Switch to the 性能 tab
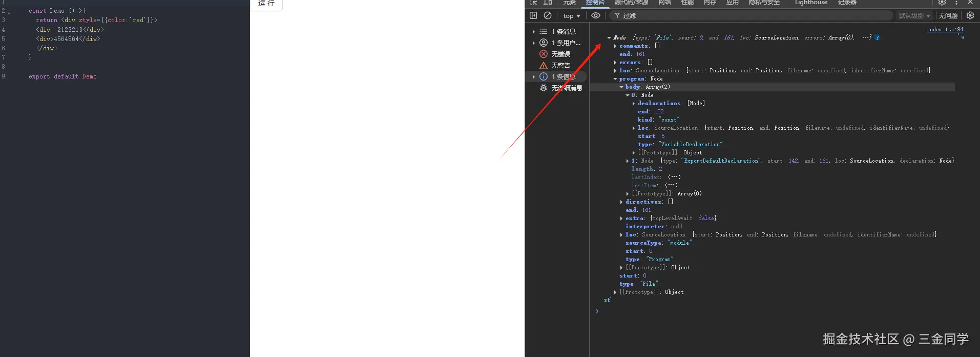Viewport: 980px width, 357px height. (687, 3)
